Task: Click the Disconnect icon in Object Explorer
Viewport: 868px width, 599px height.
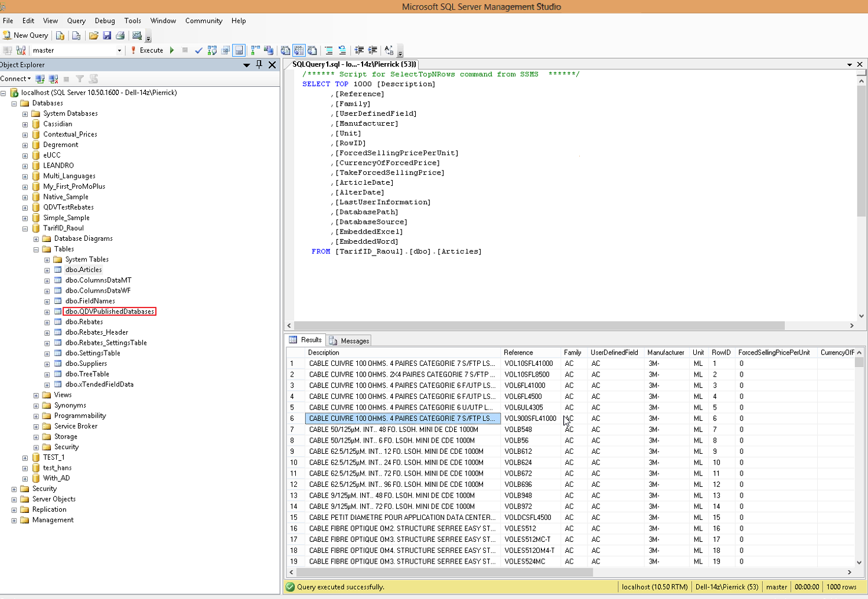Action: pyautogui.click(x=54, y=78)
